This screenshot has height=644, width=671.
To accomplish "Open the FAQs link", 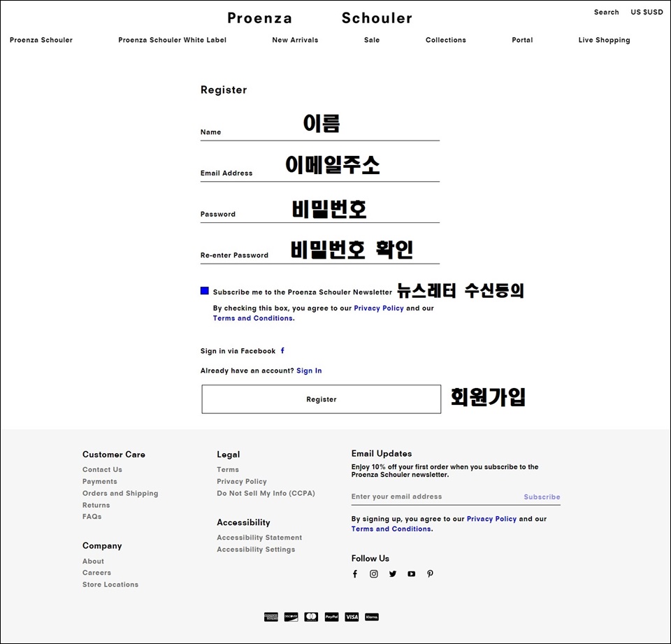I will (x=92, y=517).
